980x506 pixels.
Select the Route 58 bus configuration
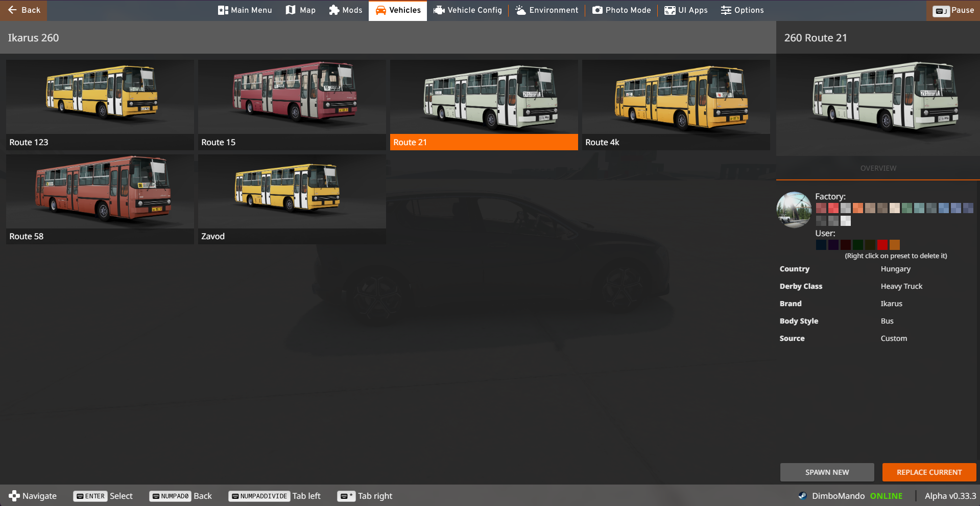[x=100, y=199]
